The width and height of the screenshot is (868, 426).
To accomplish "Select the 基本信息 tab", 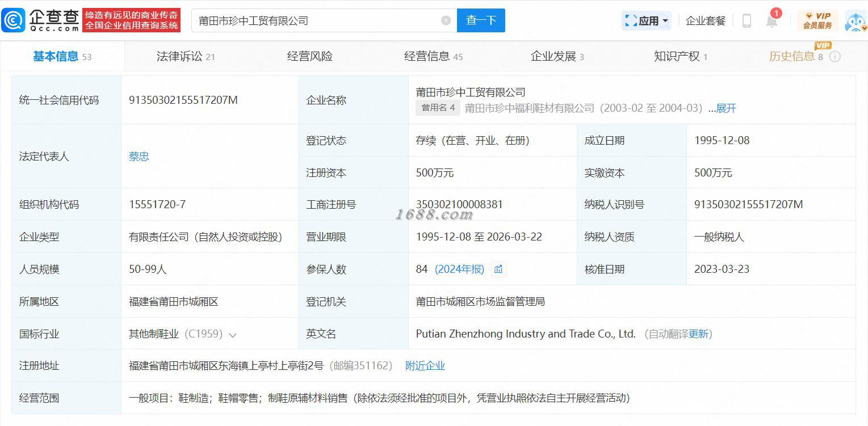I will (62, 56).
